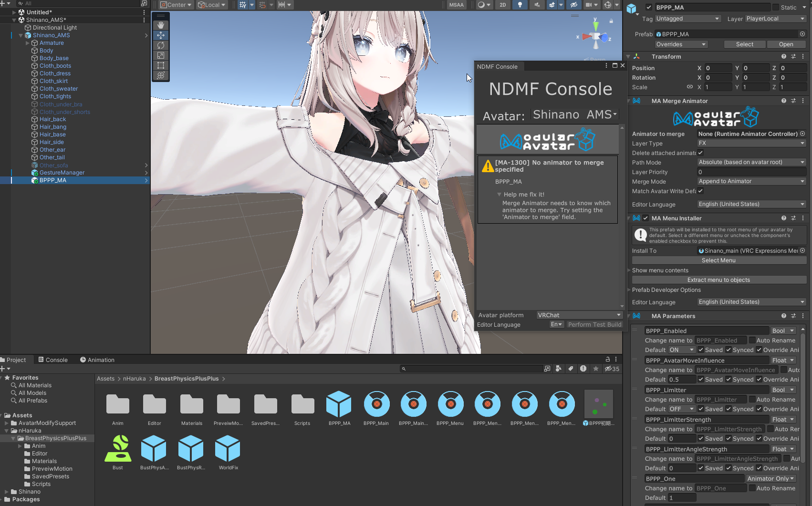
Task: Toggle Saved checkbox for BPPP_Enabled
Action: tap(701, 350)
